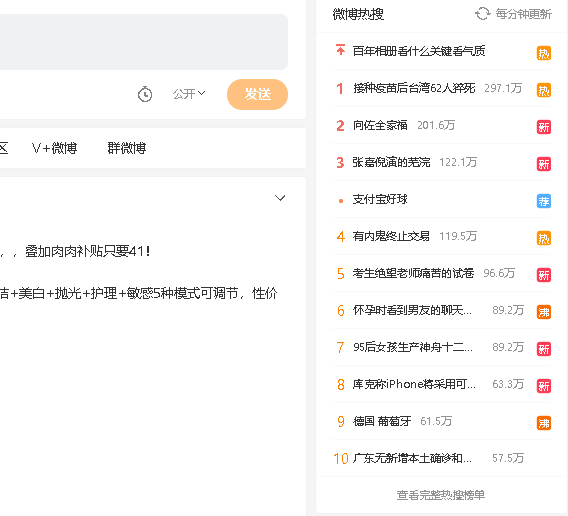Click the 热 badge beside 有内鬼终止交易
The height and width of the screenshot is (516, 568).
pos(544,238)
